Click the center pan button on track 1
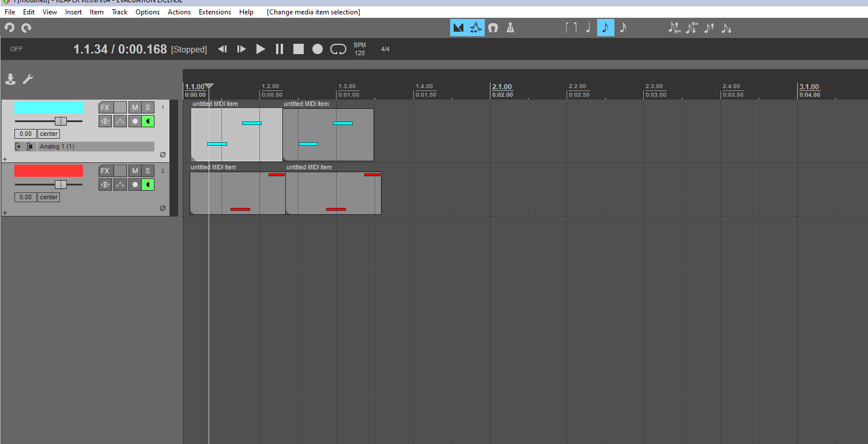 (x=49, y=134)
